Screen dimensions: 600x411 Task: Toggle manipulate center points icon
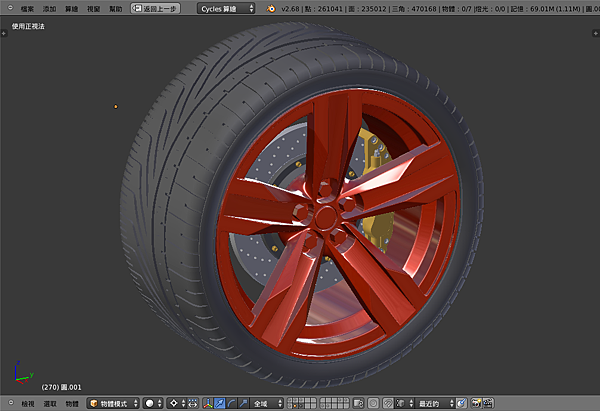[x=193, y=403]
